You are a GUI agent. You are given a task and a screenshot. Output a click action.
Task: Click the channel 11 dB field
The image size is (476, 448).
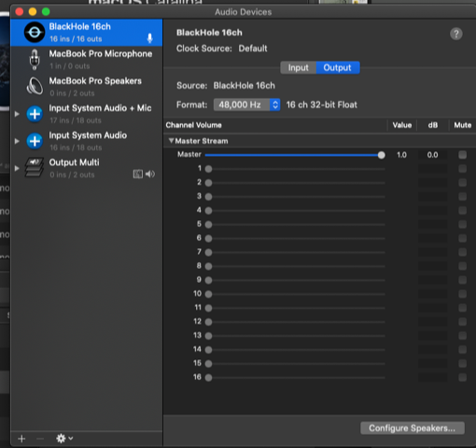pos(432,308)
